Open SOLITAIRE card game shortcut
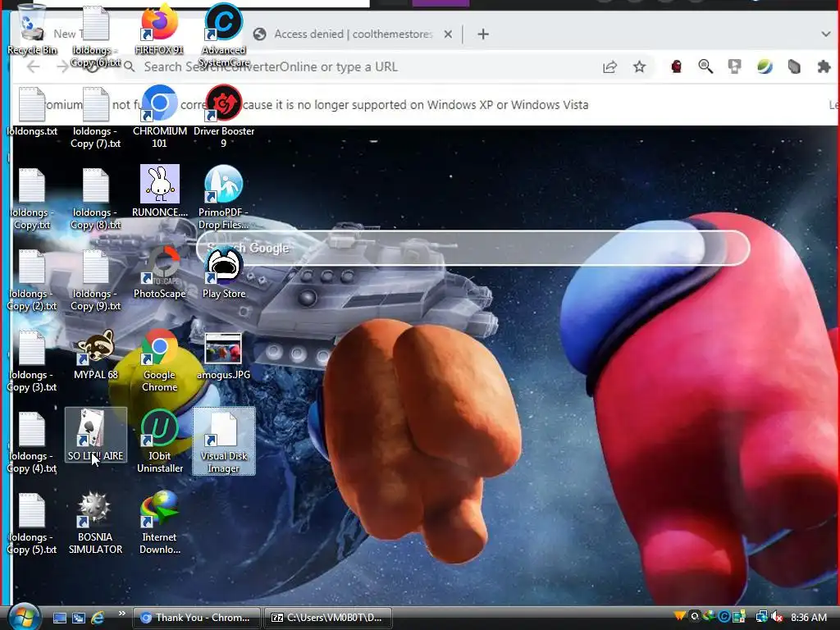Image resolution: width=840 pixels, height=630 pixels. click(95, 435)
